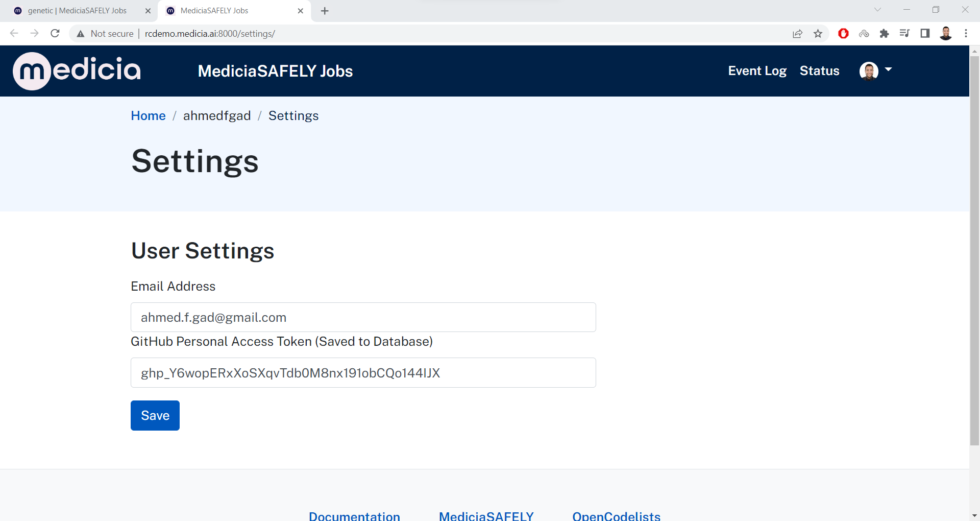Toggle the browser side panel

pyautogui.click(x=925, y=34)
